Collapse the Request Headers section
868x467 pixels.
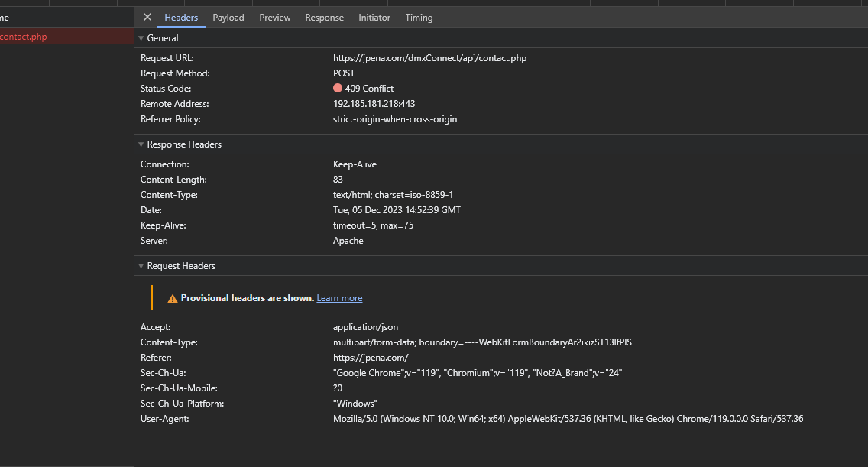click(141, 267)
